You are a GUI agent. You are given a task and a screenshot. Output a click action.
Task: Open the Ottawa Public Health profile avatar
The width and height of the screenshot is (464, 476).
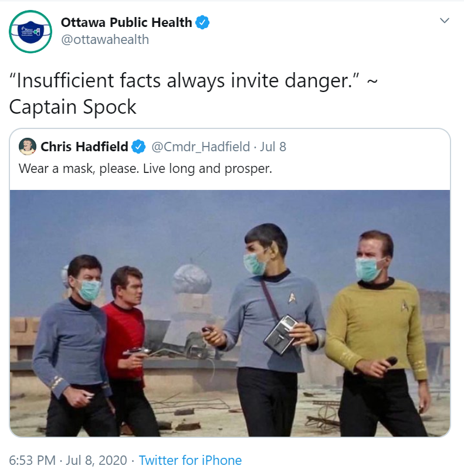[31, 31]
